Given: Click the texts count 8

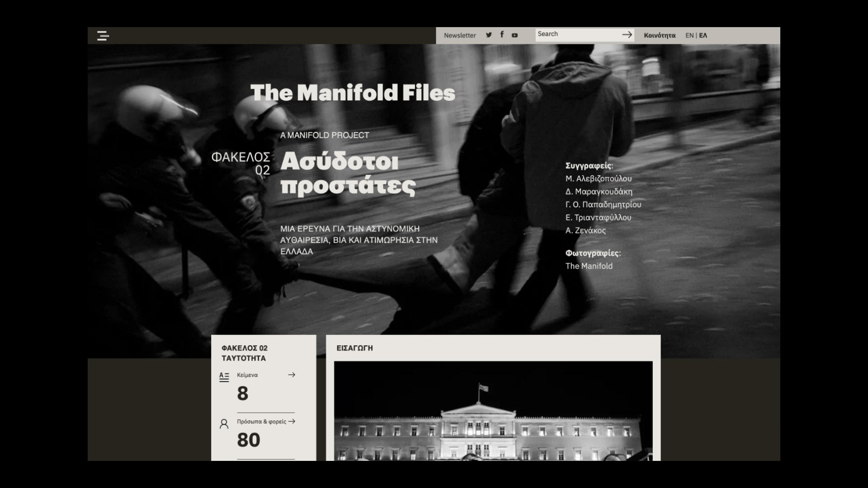Looking at the screenshot, I should 243,394.
